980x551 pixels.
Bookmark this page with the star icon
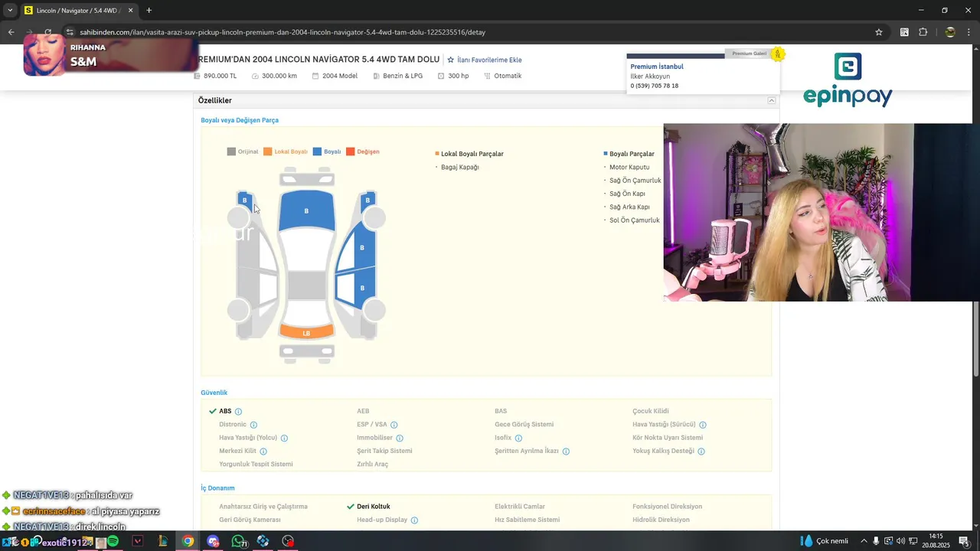879,32
